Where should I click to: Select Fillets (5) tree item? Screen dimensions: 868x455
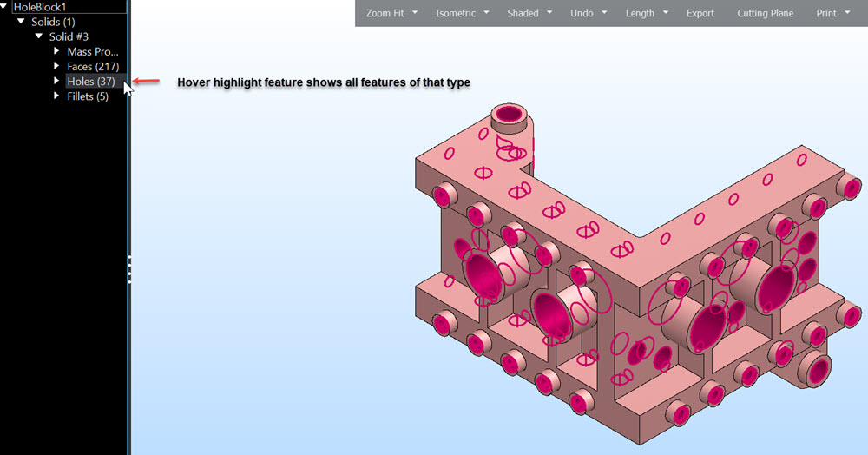(88, 96)
